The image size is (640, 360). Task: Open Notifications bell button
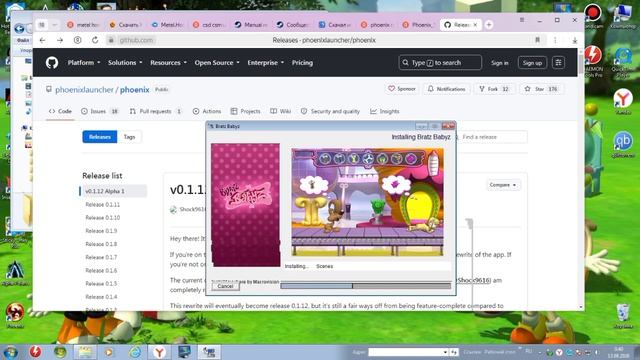click(446, 89)
